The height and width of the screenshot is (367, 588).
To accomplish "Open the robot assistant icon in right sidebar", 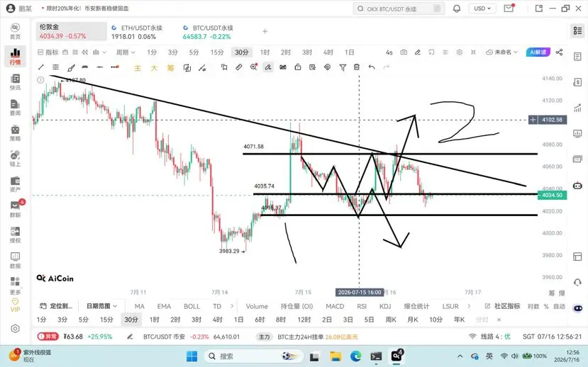I will pos(577,185).
